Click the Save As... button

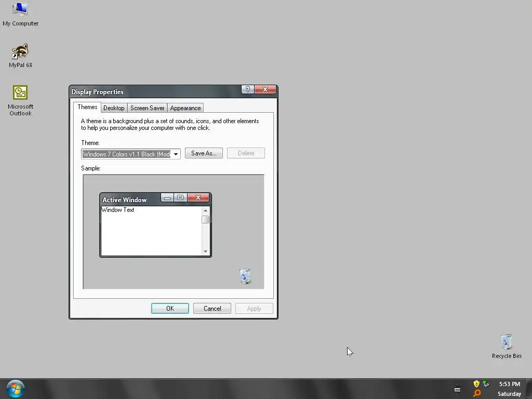click(x=204, y=153)
